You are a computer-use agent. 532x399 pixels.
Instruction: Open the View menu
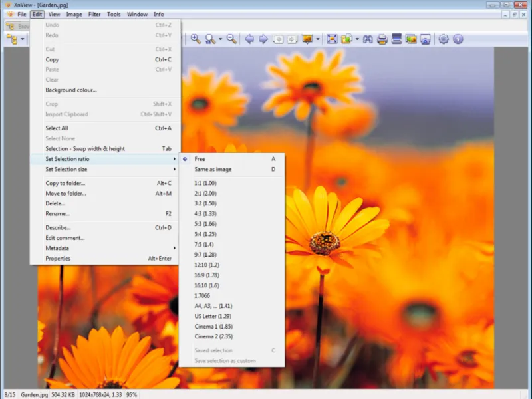tap(54, 14)
